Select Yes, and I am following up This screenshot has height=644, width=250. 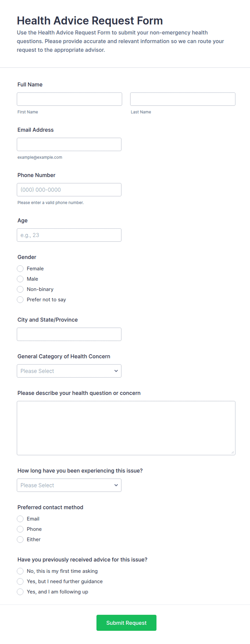pyautogui.click(x=20, y=592)
